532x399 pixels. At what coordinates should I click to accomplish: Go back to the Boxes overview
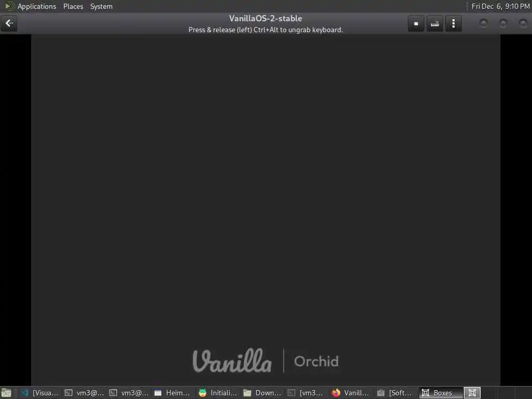tap(9, 23)
